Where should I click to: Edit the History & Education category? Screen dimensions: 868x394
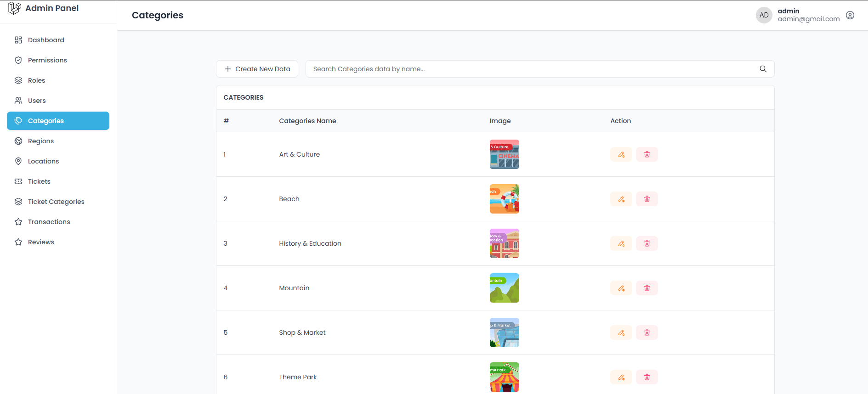point(621,243)
